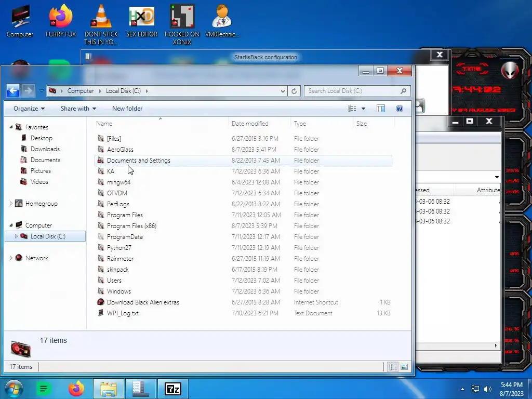Open the DONT STICK THIS VLC shortcut
The height and width of the screenshot is (399, 532).
101,25
